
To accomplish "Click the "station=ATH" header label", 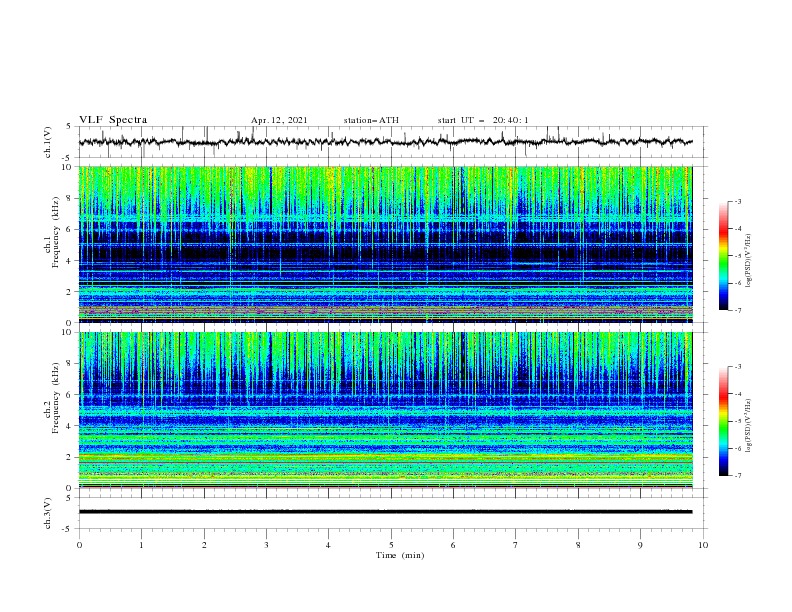I will click(x=371, y=120).
